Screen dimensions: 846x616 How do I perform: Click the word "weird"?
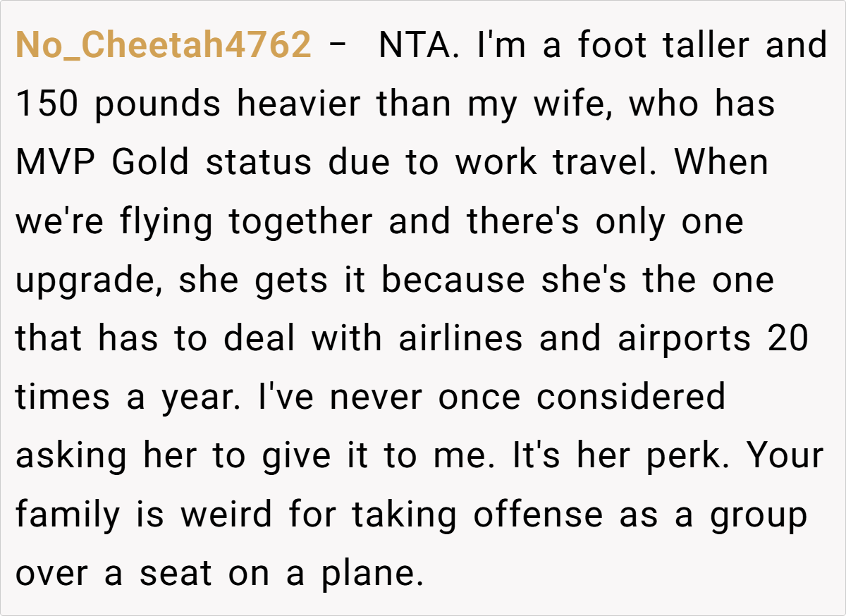pos(227,515)
